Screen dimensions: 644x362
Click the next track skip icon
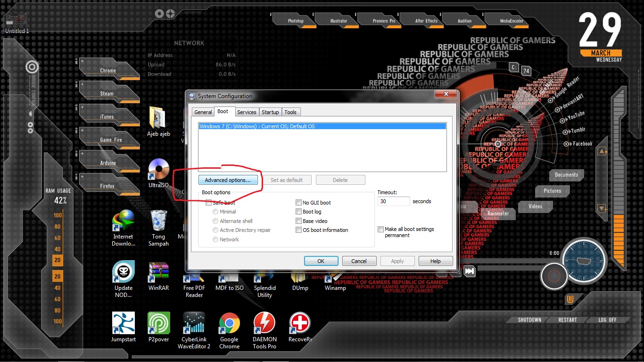pyautogui.click(x=470, y=271)
